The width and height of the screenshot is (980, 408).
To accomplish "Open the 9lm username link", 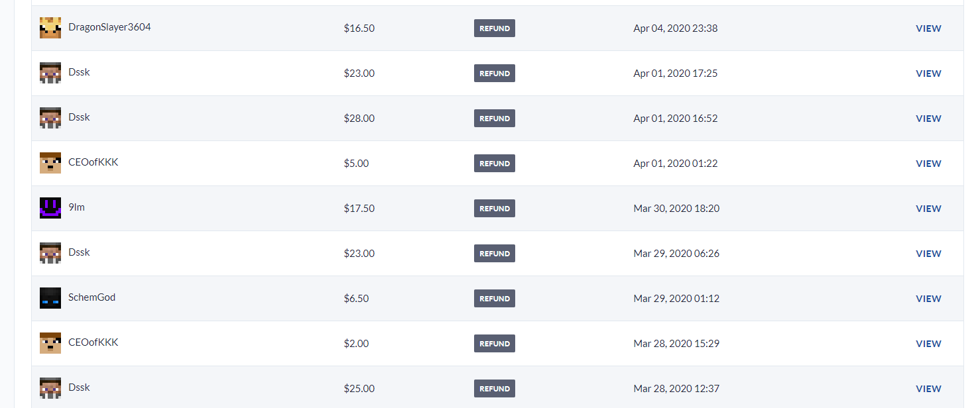I will coord(76,207).
